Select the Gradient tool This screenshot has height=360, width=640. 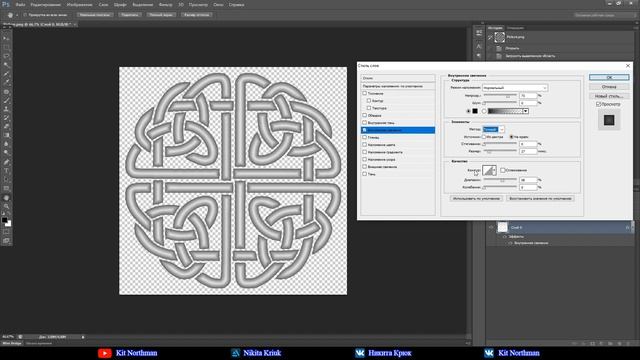[6, 136]
